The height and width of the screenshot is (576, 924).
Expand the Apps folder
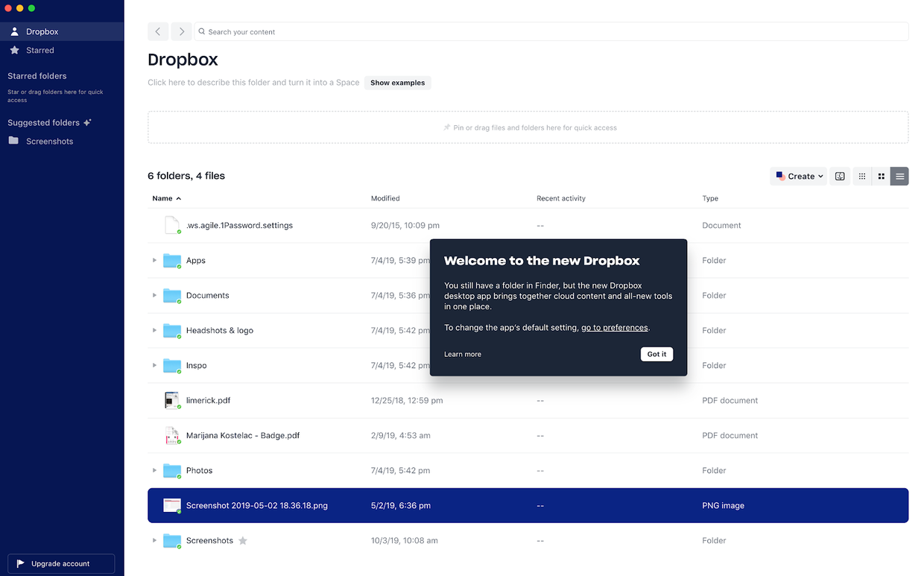pyautogui.click(x=154, y=261)
